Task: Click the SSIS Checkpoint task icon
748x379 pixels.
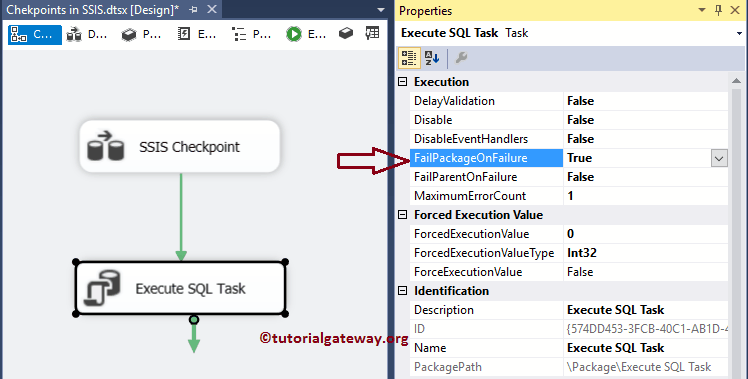Action: click(x=105, y=146)
